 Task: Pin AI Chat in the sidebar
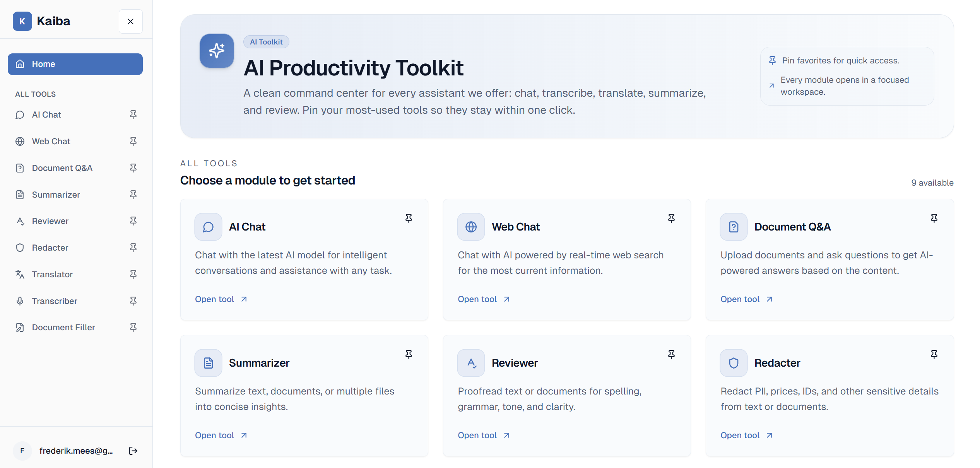[x=133, y=114]
